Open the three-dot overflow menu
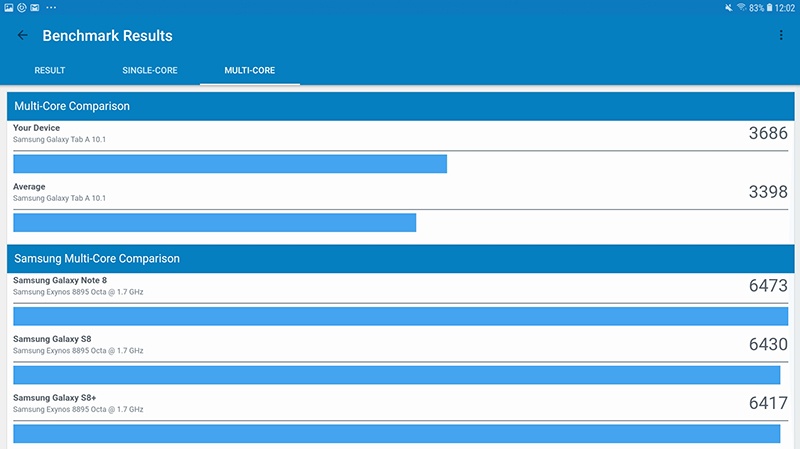 click(x=781, y=35)
